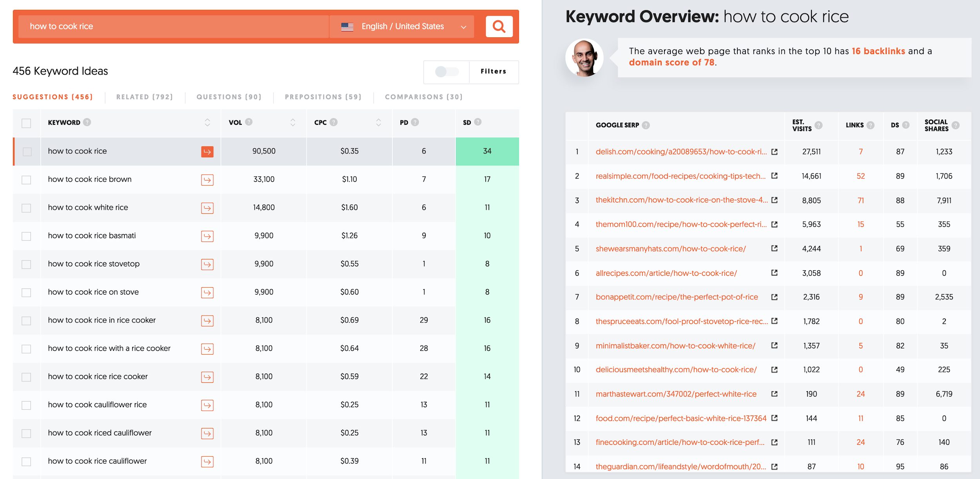Screen dimensions: 980x479
Task: Open theguardian.com lifeandstyle SERP link
Action: [681, 466]
